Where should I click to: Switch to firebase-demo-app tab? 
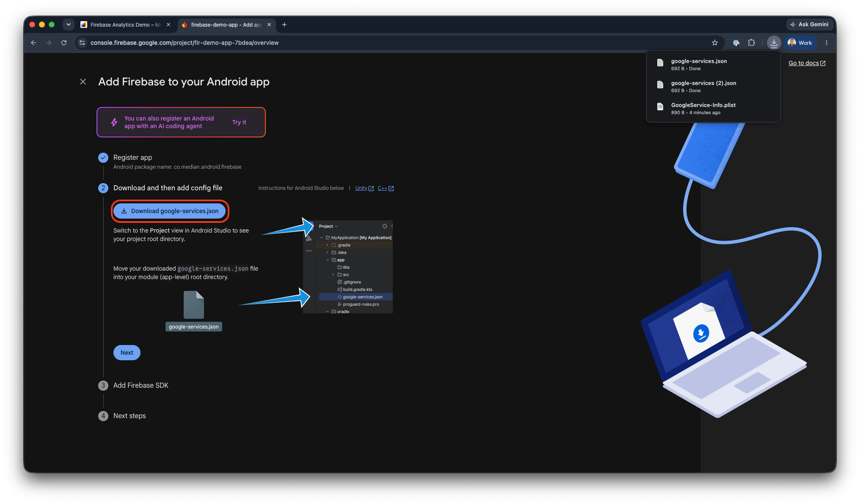(226, 25)
